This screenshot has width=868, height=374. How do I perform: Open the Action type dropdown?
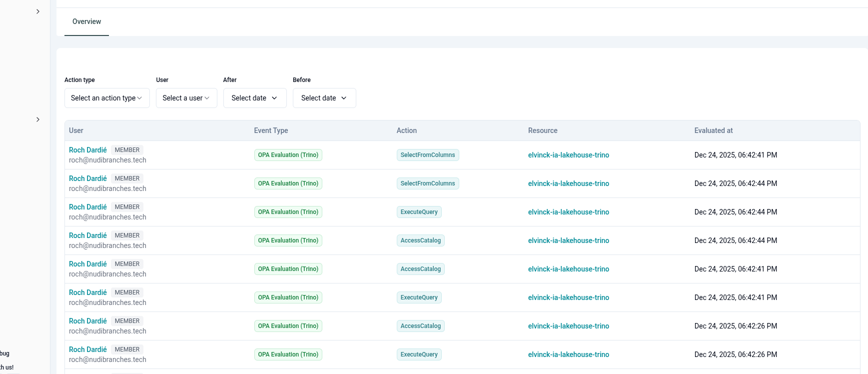coord(107,98)
